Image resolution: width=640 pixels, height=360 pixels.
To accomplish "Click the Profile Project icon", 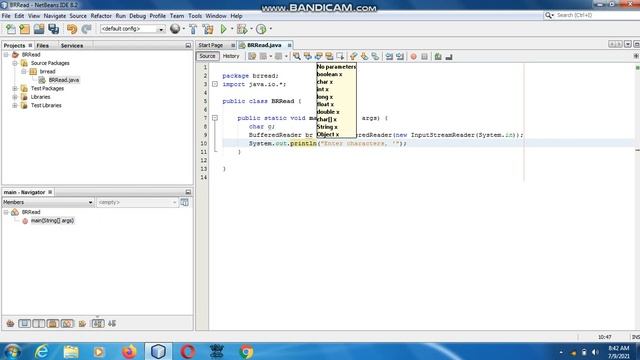I will 261,29.
